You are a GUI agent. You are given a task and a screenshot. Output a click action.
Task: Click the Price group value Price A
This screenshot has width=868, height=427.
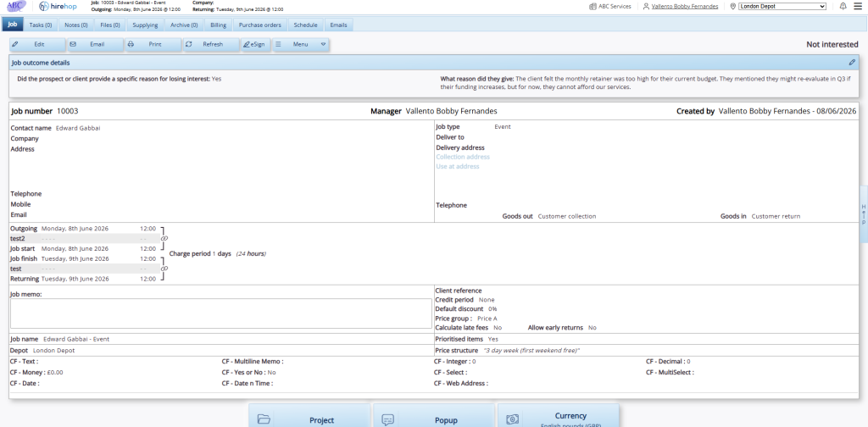click(487, 319)
